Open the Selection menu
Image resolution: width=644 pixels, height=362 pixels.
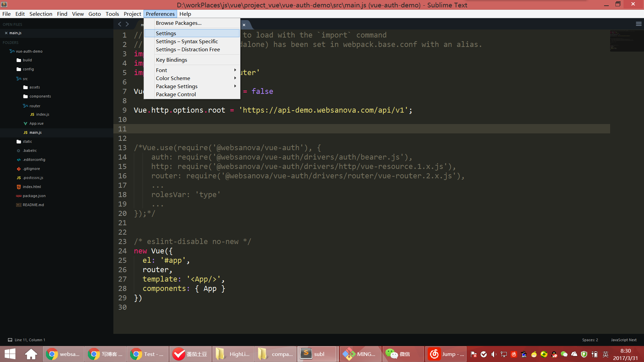41,14
